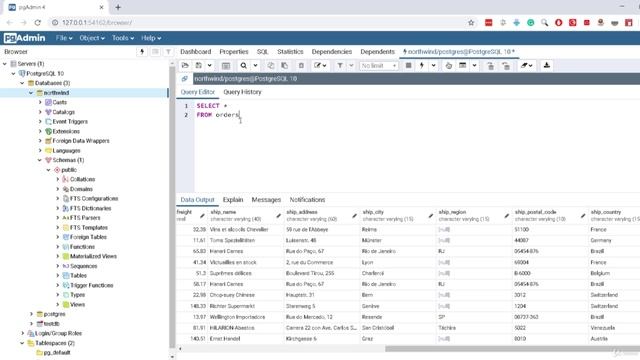This screenshot has width=640, height=360.
Task: Click the connection status link icon
Action: 184,78
